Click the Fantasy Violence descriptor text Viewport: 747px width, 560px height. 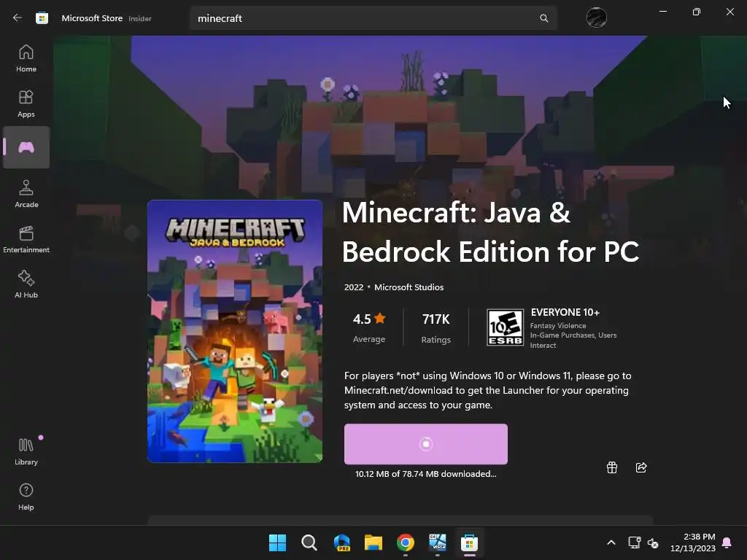tap(558, 326)
